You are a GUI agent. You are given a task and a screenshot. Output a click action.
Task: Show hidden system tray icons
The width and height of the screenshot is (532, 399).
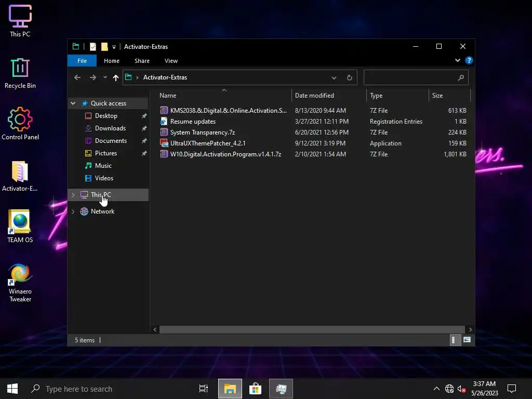(436, 389)
